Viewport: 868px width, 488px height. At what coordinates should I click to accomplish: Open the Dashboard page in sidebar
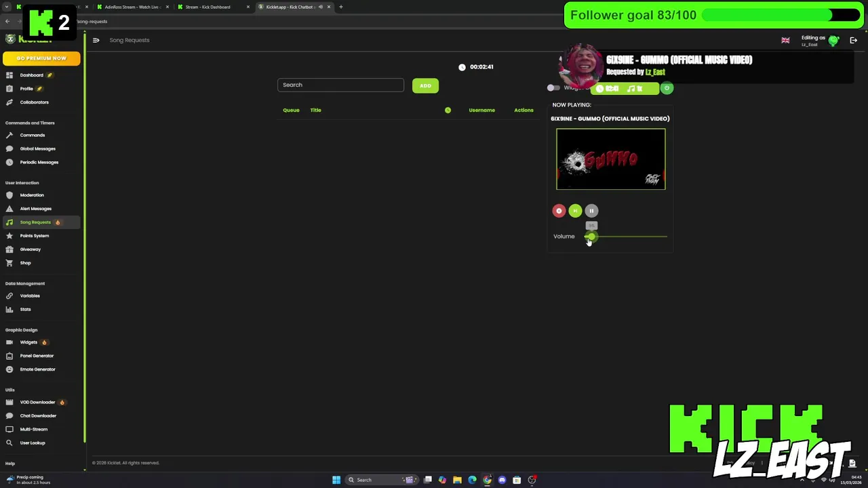coord(31,75)
